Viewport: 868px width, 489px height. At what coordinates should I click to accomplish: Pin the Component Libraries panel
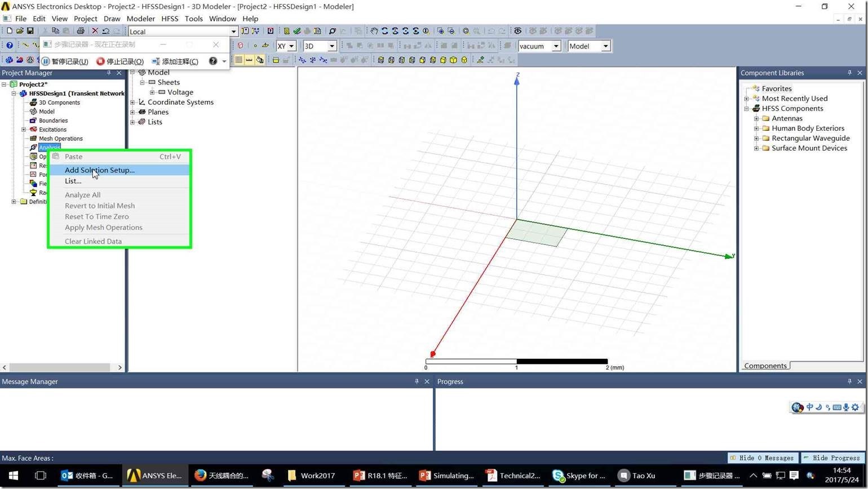tap(849, 73)
